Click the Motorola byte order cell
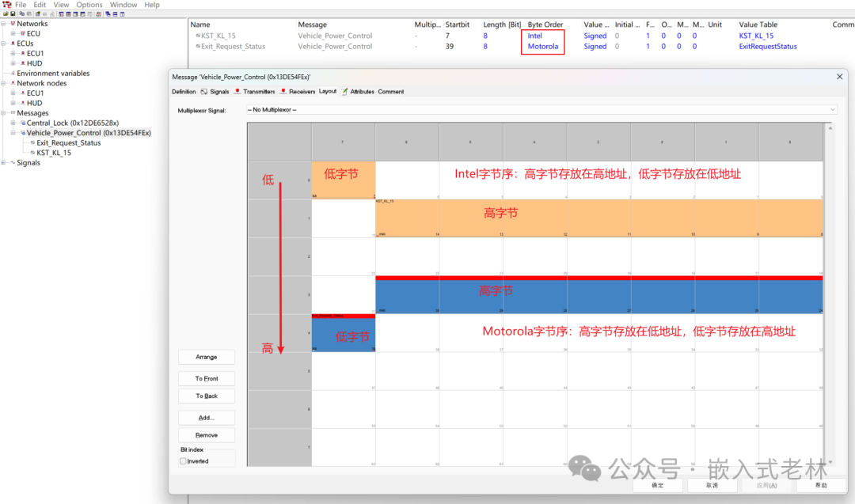Viewport: 855px width, 504px height. (543, 47)
